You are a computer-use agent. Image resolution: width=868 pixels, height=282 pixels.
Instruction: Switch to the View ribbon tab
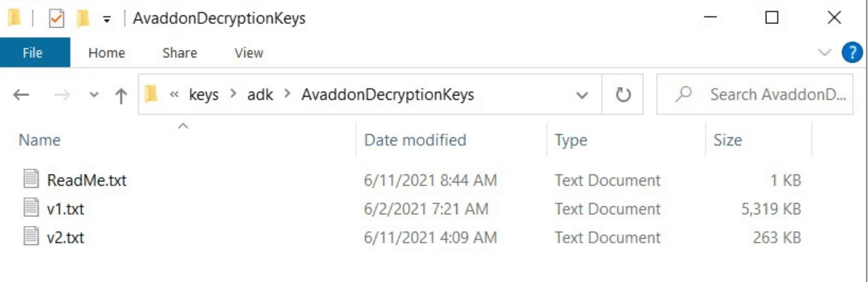[x=249, y=53]
